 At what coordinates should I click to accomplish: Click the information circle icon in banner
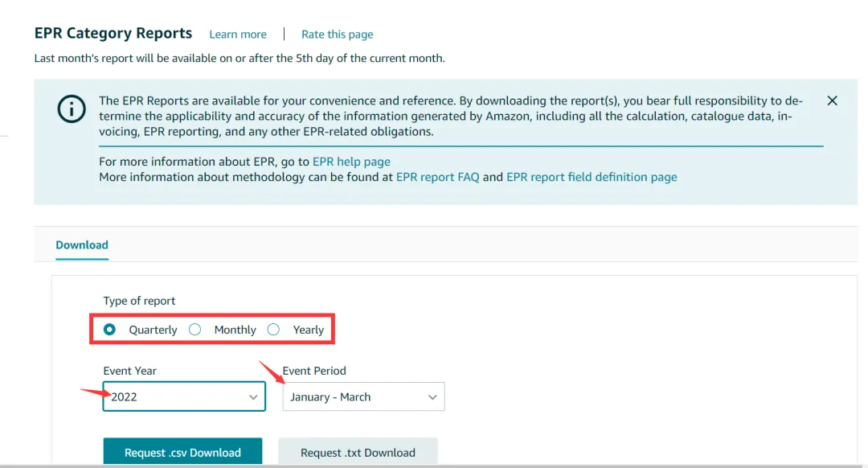click(72, 109)
